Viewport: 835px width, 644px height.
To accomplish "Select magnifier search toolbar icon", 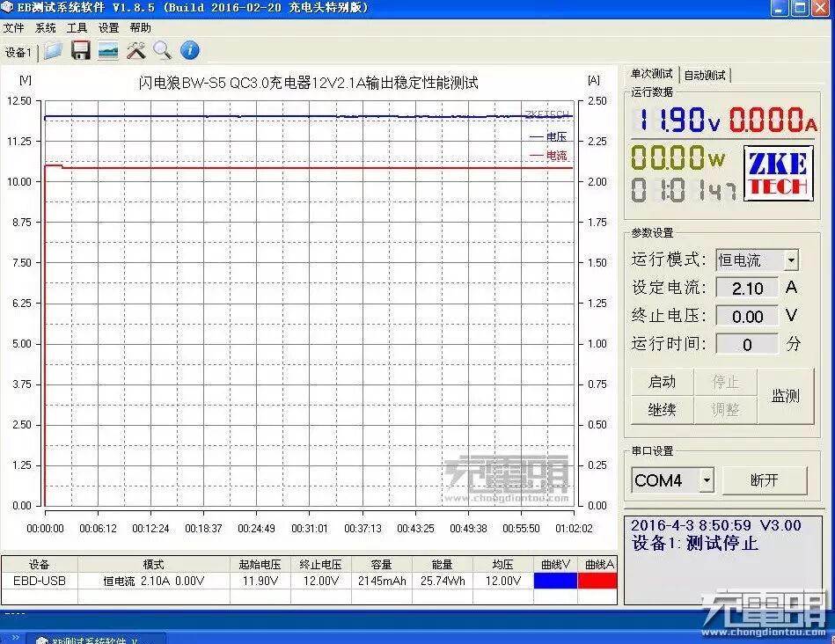I will (163, 51).
